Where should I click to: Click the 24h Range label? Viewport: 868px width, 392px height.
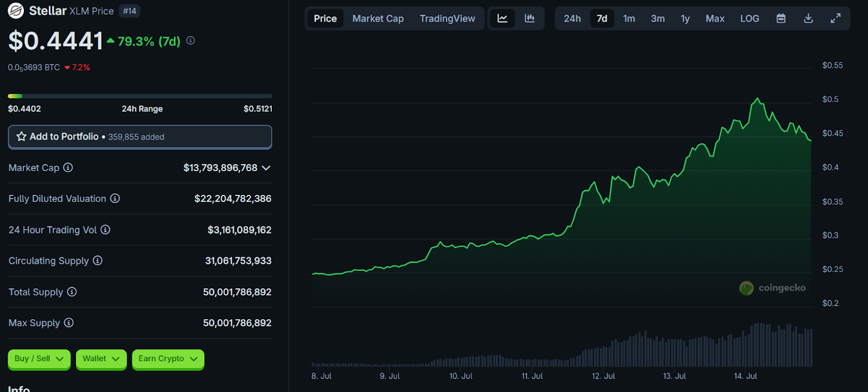click(142, 109)
